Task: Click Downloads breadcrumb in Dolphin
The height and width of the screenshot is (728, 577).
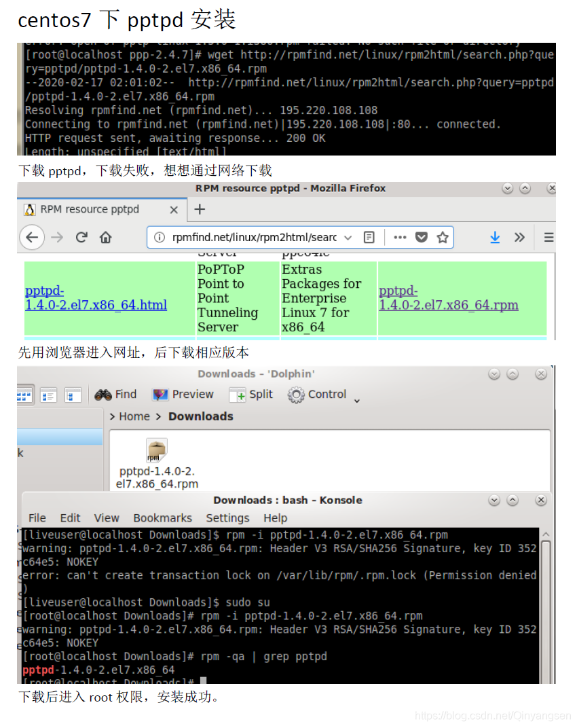Action: pyautogui.click(x=200, y=416)
